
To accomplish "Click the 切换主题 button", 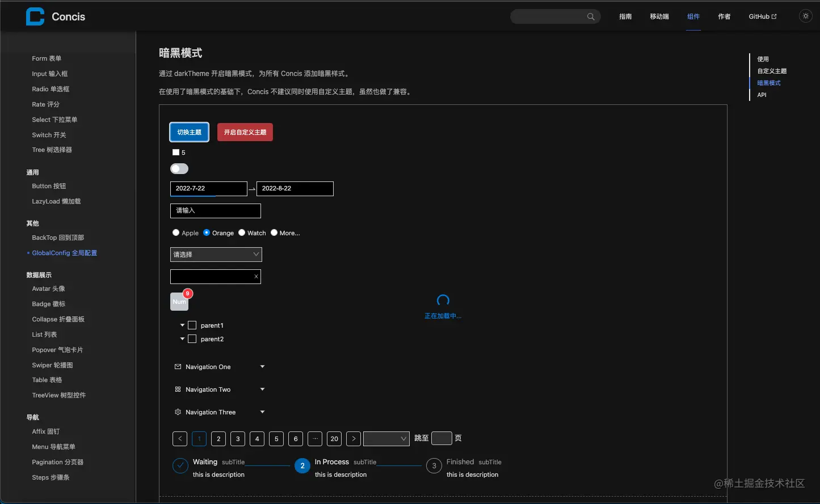I will (190, 132).
